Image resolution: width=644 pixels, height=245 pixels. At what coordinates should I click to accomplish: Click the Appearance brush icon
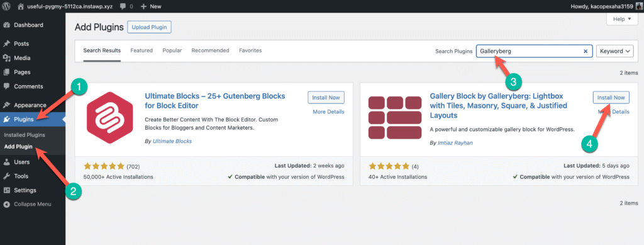[x=6, y=105]
